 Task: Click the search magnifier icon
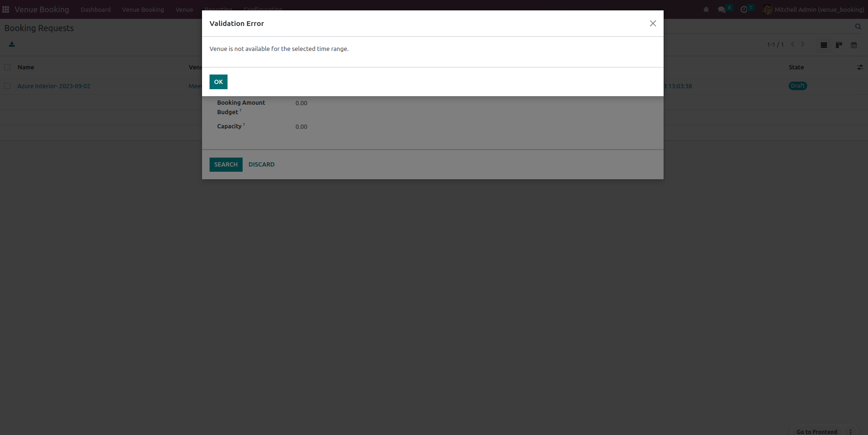click(858, 27)
